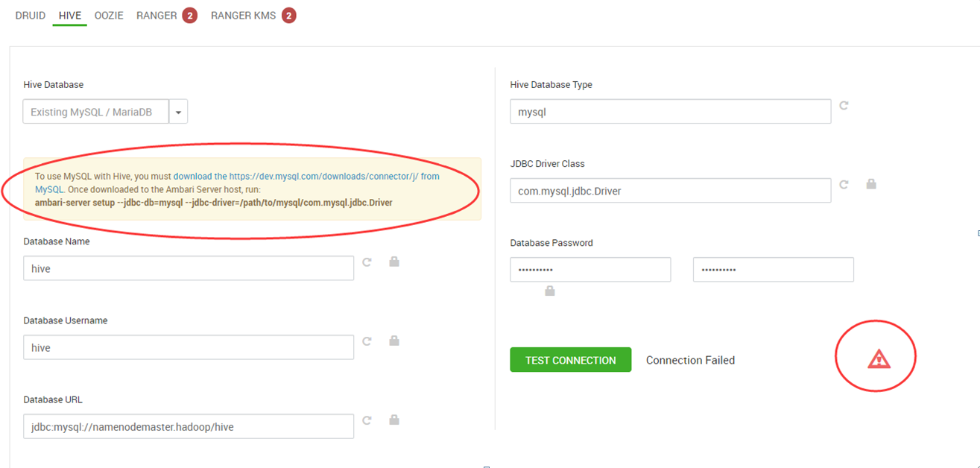This screenshot has width=980, height=468.
Task: Undo changes to Database Username
Action: point(367,341)
